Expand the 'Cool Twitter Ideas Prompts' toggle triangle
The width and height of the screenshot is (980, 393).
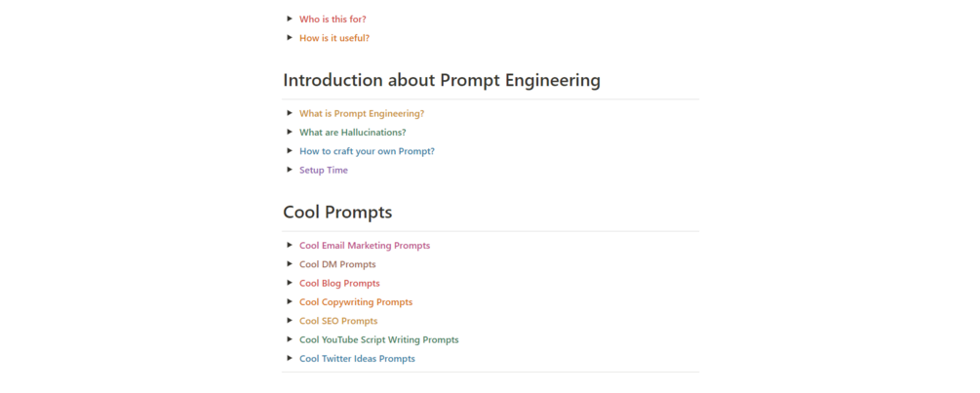[290, 358]
